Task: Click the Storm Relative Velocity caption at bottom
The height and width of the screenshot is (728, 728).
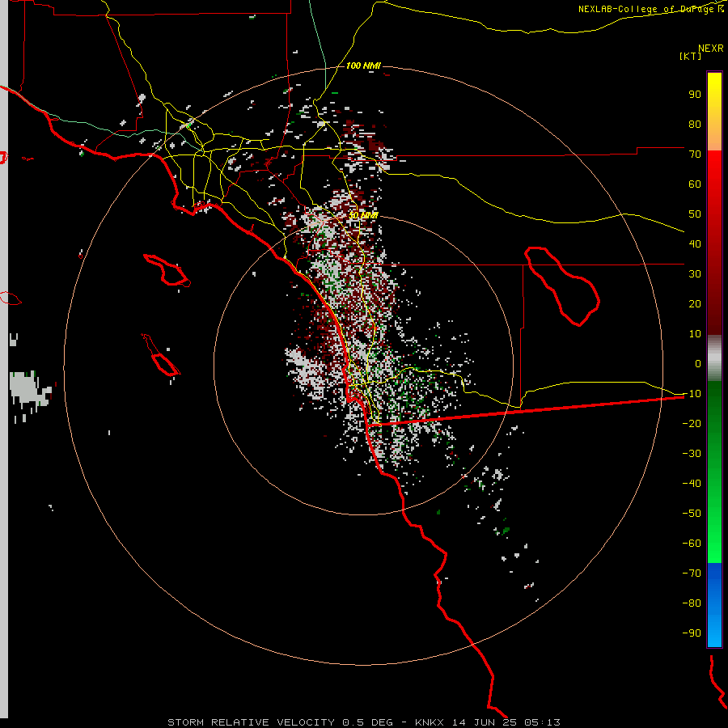Action: 363,722
